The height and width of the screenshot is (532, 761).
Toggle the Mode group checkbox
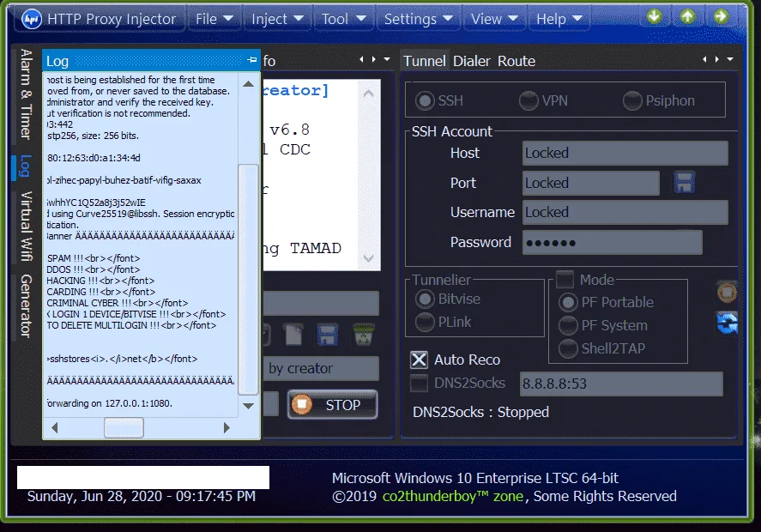click(x=565, y=279)
